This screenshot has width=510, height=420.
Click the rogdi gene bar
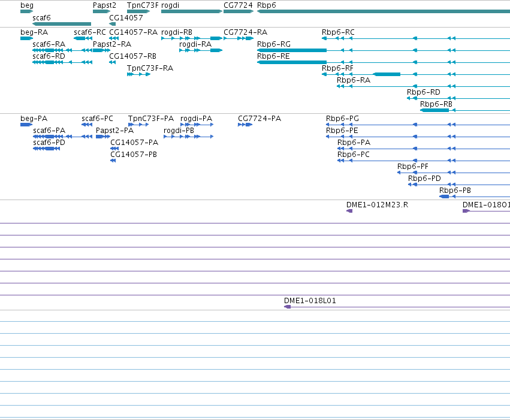(x=192, y=11)
